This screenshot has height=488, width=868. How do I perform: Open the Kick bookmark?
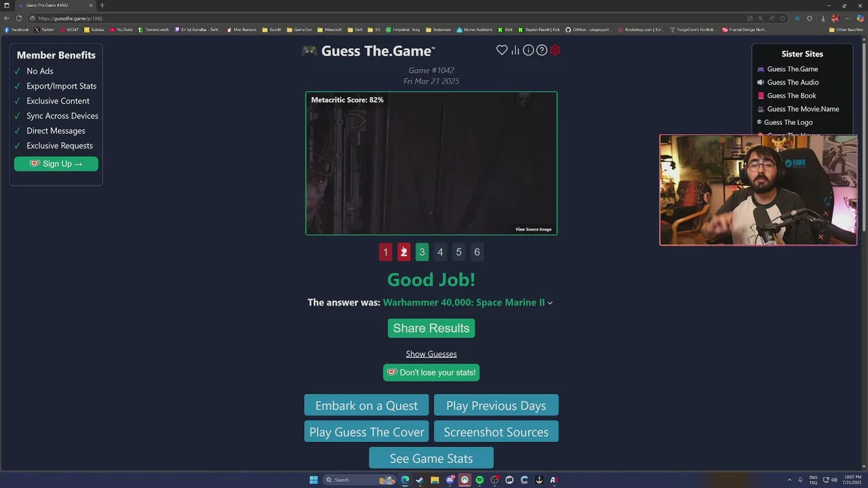(x=505, y=30)
